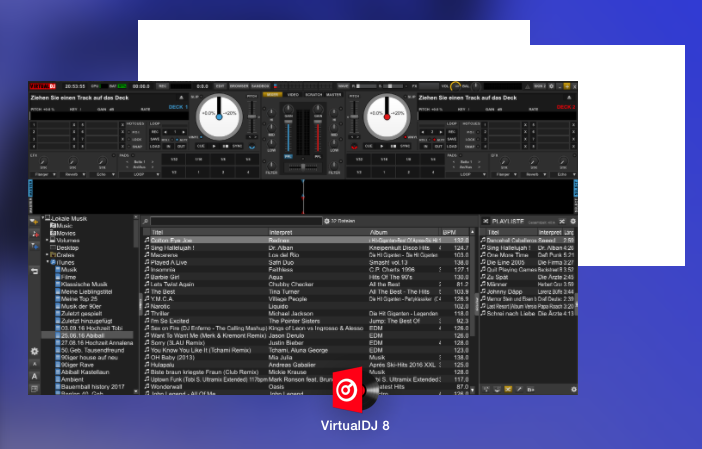Toggle AUTO loop on Deck 1
Viewport: 702px width, 449px height.
(x=182, y=140)
